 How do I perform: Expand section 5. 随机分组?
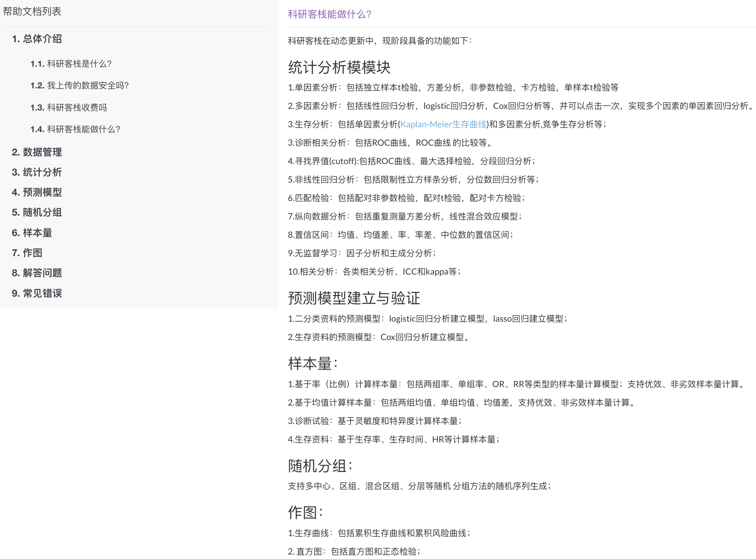pyautogui.click(x=37, y=212)
